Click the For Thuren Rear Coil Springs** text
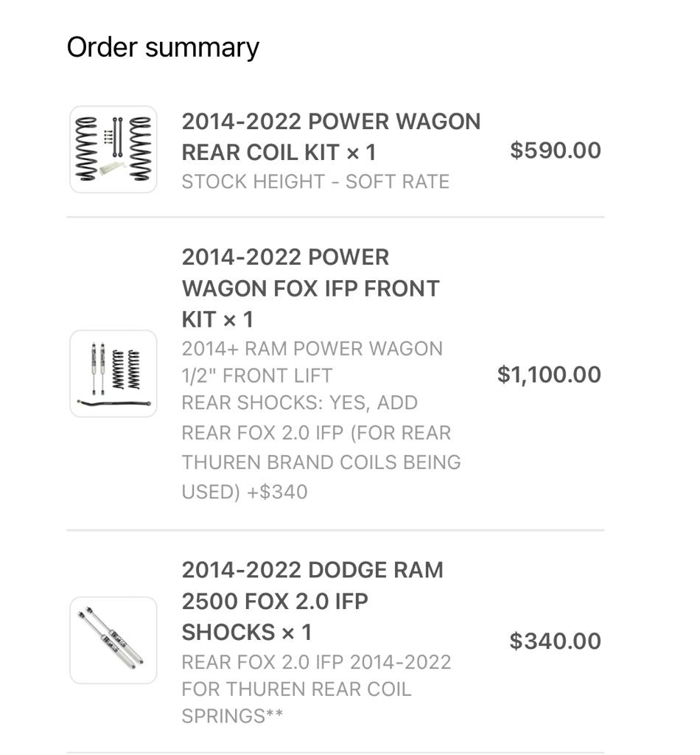 coord(296,702)
